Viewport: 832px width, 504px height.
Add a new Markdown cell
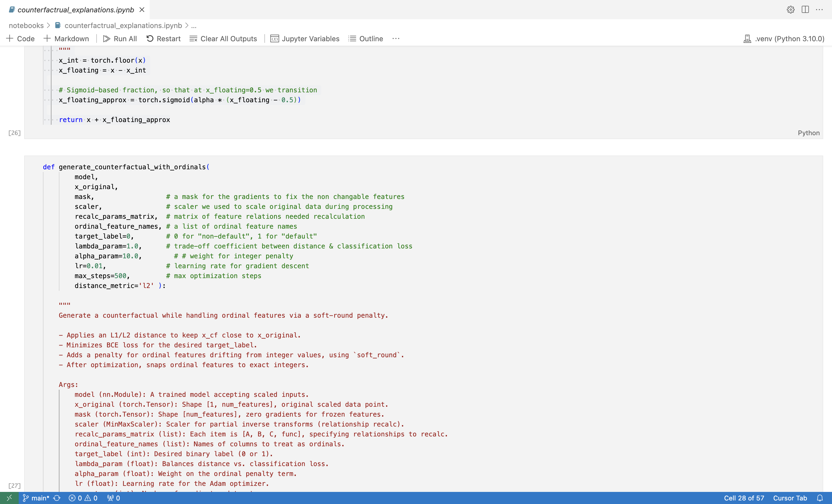[x=66, y=39]
